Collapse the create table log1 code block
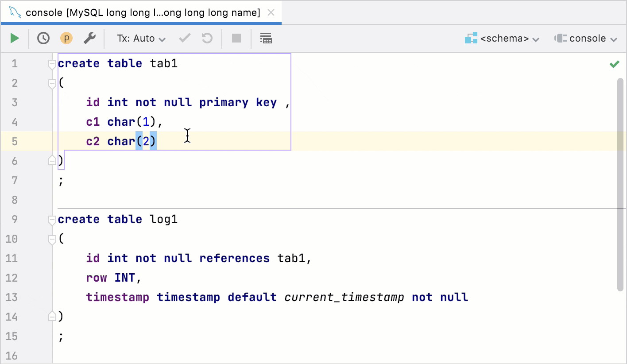 (x=51, y=219)
